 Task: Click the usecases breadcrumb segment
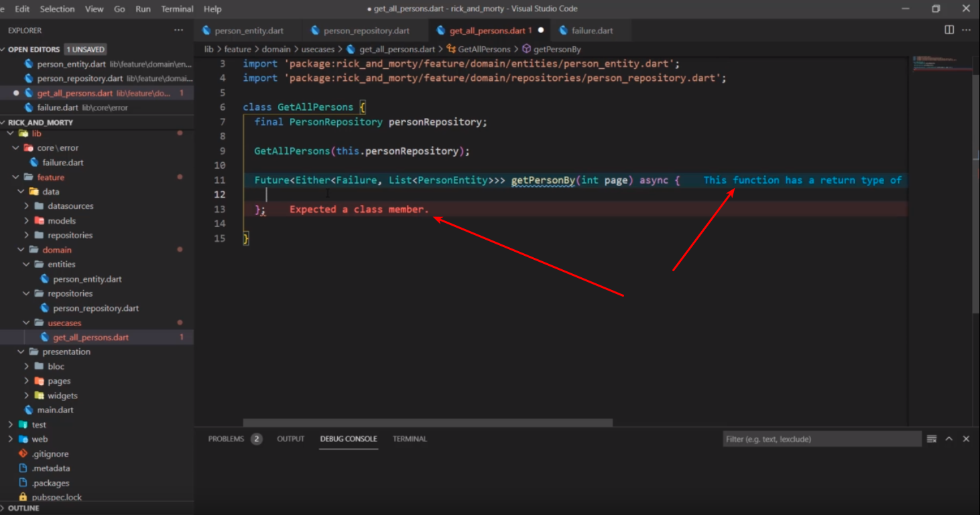[x=318, y=49]
